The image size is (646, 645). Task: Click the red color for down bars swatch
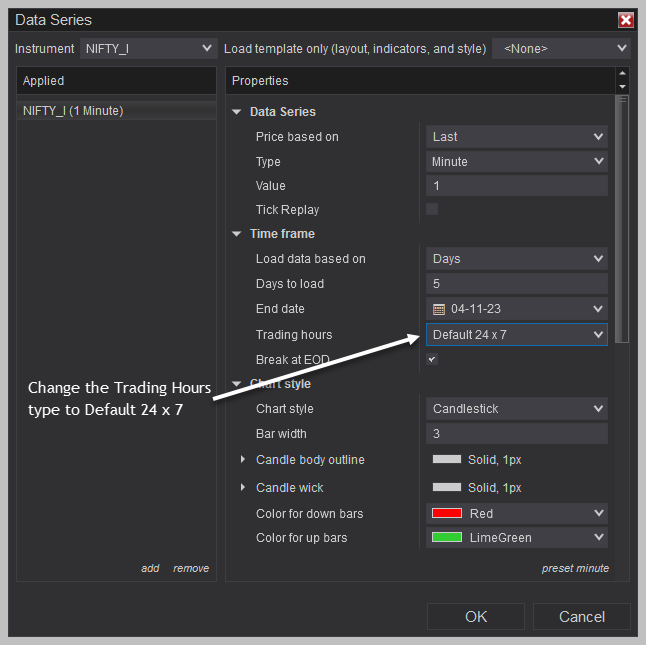click(x=447, y=513)
